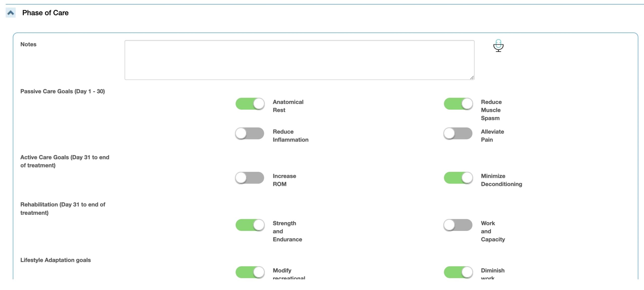Click the Work and Capacity label text
The height and width of the screenshot is (290, 644).
(493, 231)
